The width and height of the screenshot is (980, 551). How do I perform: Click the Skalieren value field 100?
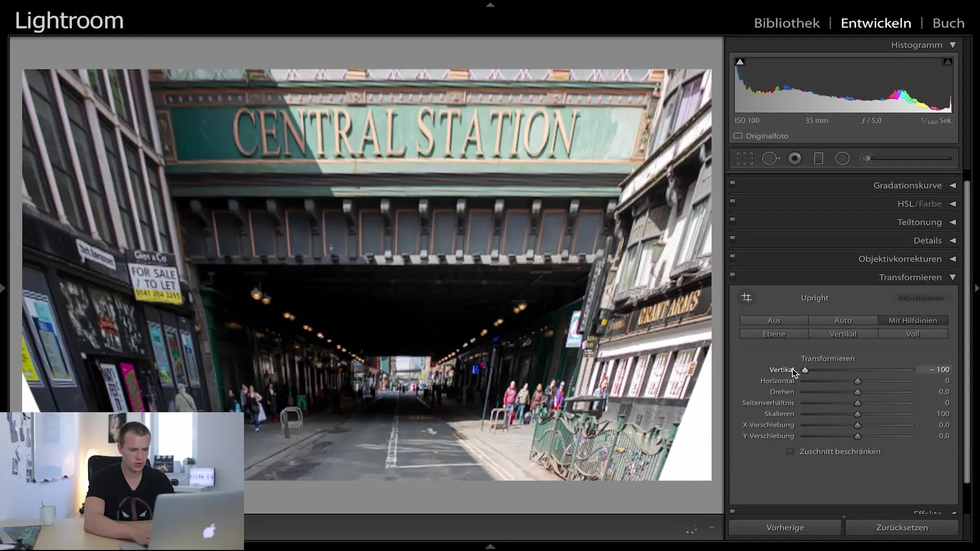coord(943,414)
